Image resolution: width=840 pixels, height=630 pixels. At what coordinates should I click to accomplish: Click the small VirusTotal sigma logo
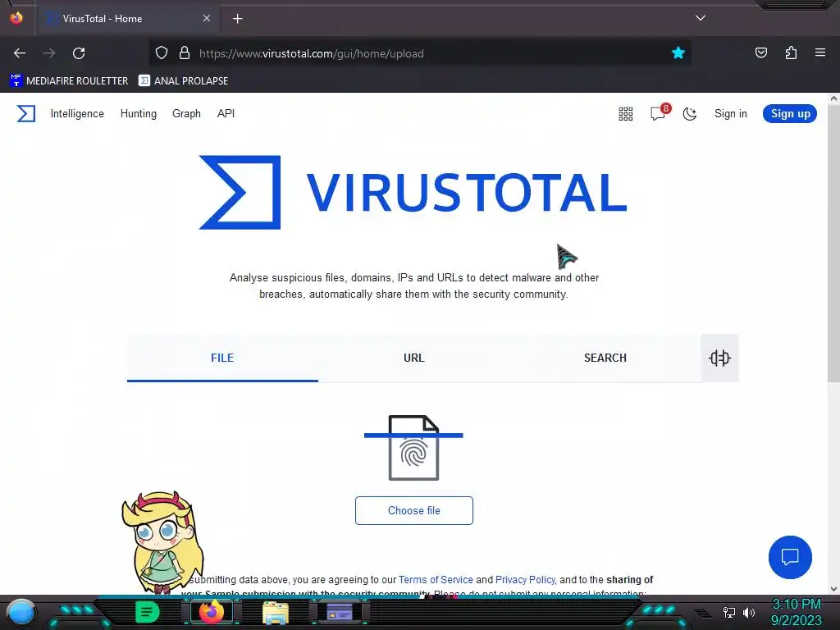(x=25, y=113)
